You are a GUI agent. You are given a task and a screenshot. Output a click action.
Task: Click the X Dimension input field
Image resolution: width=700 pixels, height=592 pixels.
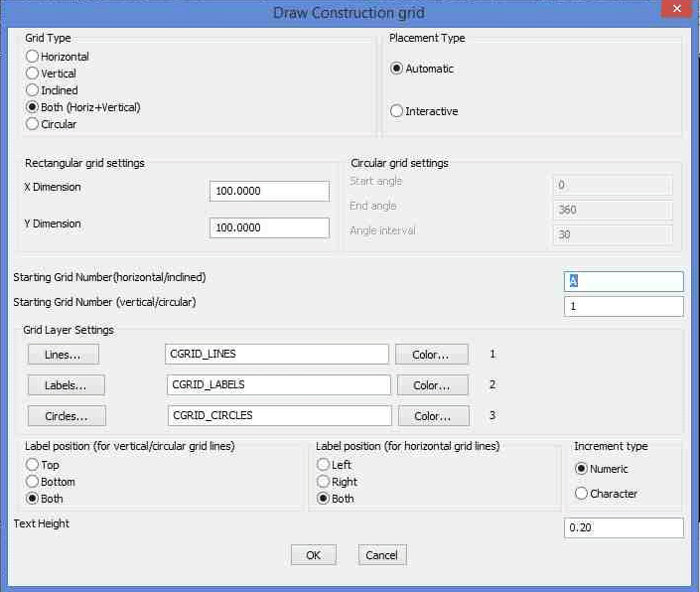pyautogui.click(x=269, y=191)
